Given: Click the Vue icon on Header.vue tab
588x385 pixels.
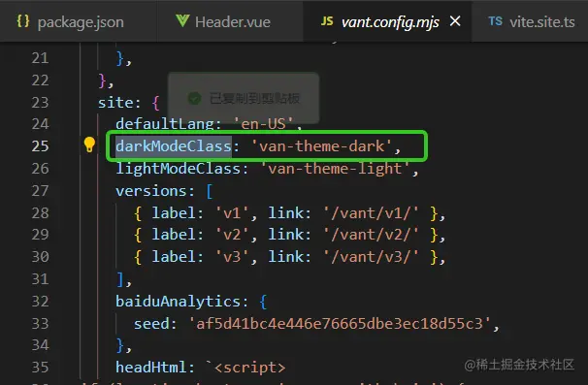Looking at the screenshot, I should 182,20.
